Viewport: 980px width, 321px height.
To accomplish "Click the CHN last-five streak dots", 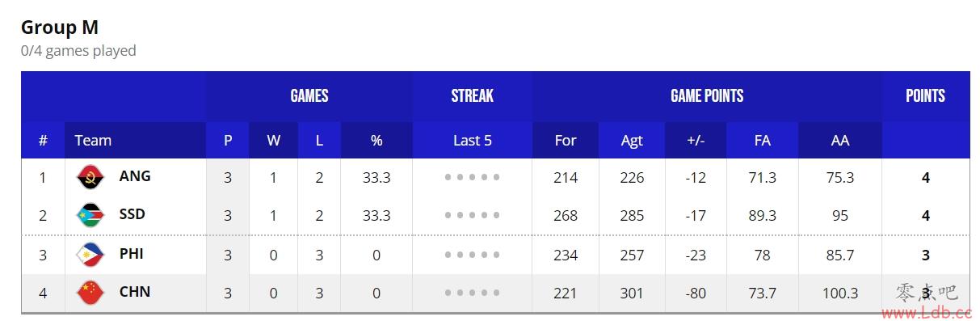I will (x=472, y=293).
